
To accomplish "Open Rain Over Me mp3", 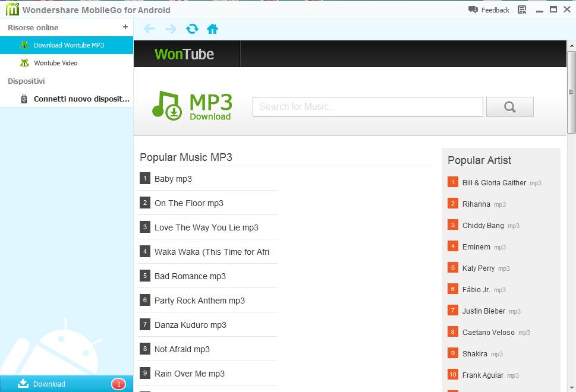I will pyautogui.click(x=189, y=374).
